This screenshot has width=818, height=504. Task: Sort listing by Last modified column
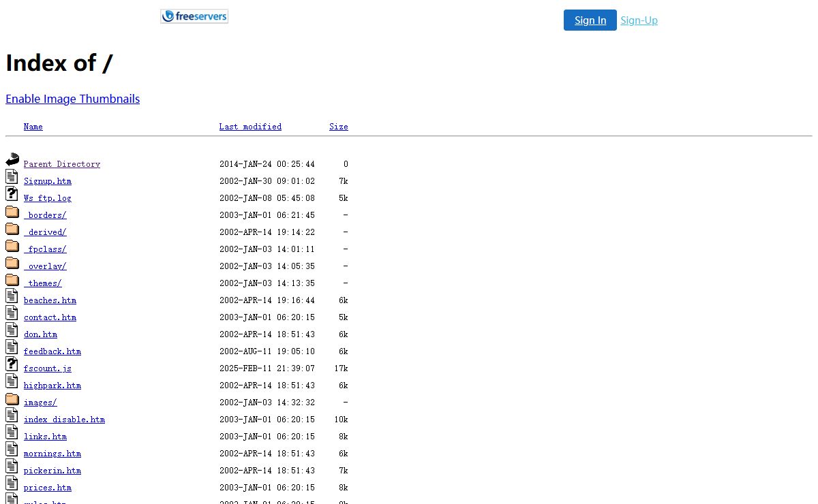250,127
